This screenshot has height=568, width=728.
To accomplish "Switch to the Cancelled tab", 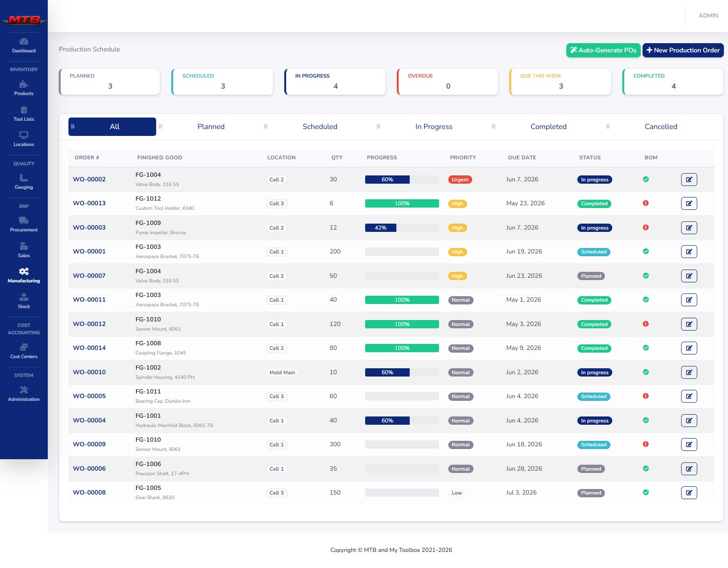I will [660, 127].
